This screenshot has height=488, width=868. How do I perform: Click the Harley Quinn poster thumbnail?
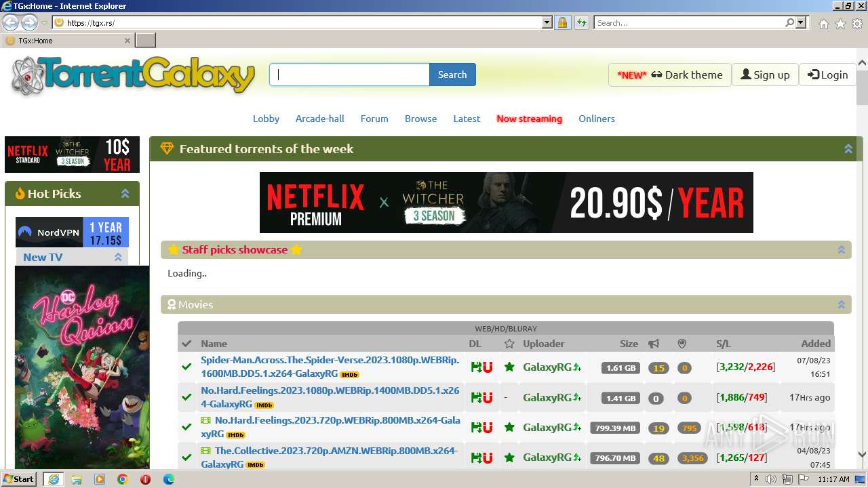(82, 367)
